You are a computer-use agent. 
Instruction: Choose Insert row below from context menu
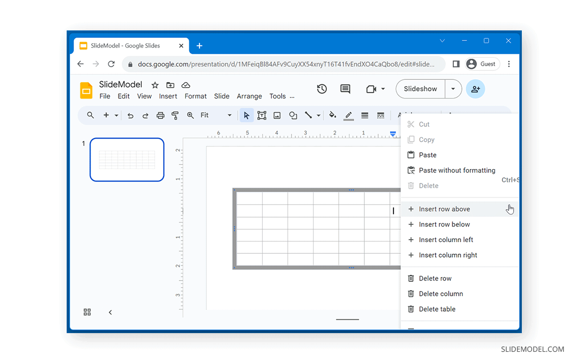click(x=442, y=224)
